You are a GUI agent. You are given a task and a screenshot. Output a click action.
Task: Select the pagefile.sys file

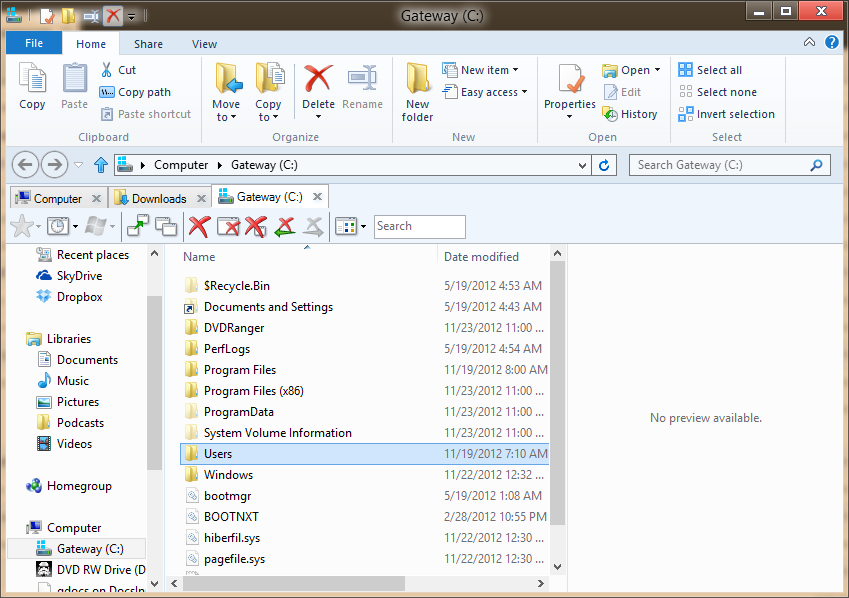pos(364,559)
